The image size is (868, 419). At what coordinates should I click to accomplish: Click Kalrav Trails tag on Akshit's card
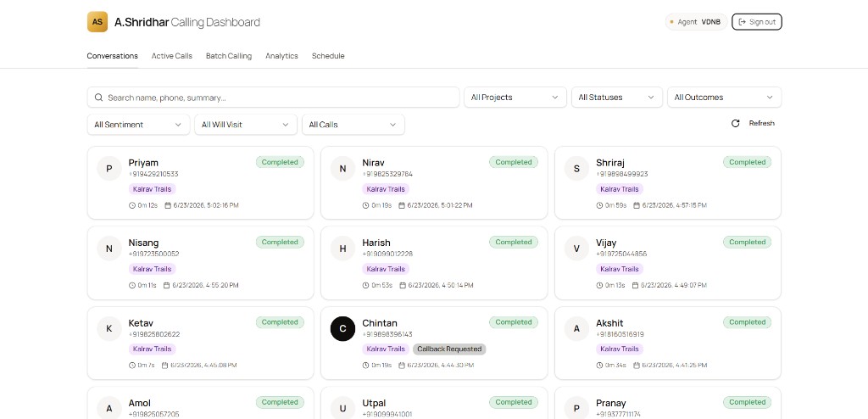[x=620, y=349]
